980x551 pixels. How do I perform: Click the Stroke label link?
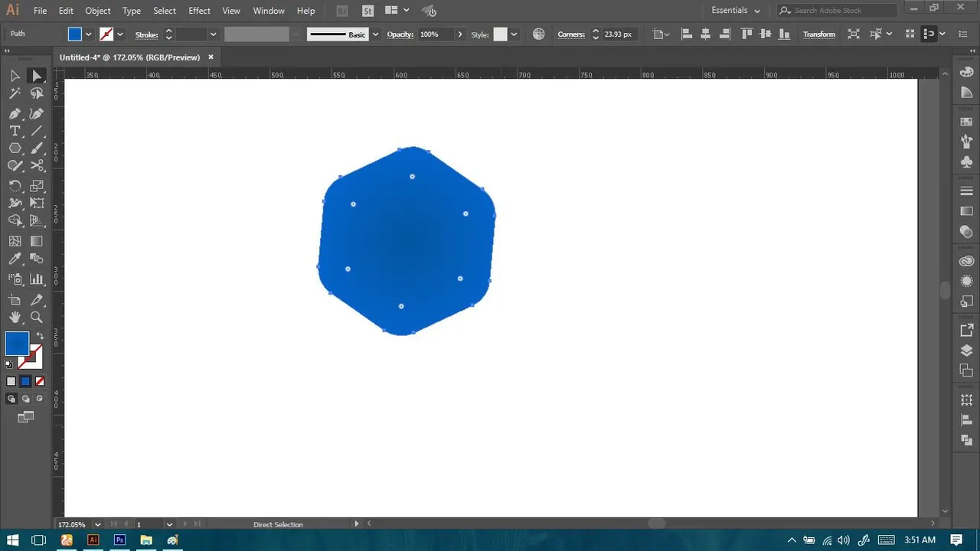click(x=146, y=34)
